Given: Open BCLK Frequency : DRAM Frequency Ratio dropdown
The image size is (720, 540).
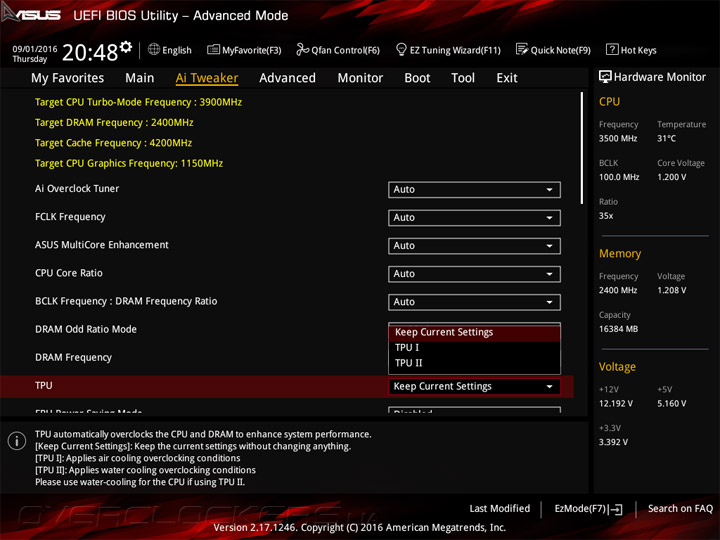Looking at the screenshot, I should point(474,302).
